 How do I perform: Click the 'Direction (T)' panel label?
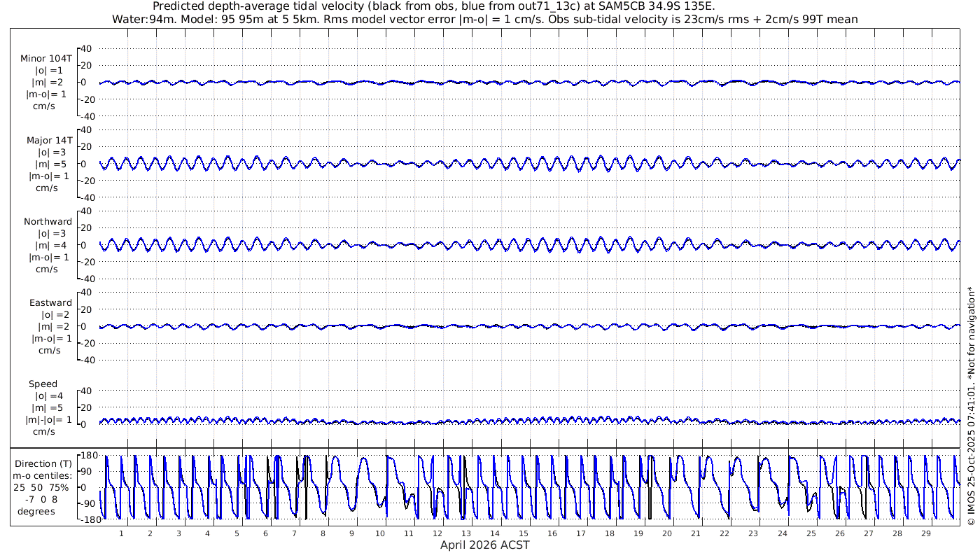[x=43, y=464]
